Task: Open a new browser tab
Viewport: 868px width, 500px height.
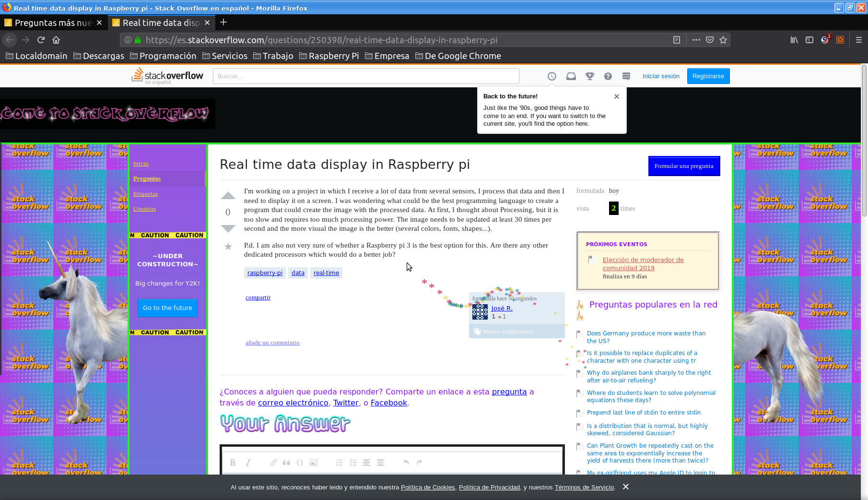Action: pyautogui.click(x=223, y=22)
